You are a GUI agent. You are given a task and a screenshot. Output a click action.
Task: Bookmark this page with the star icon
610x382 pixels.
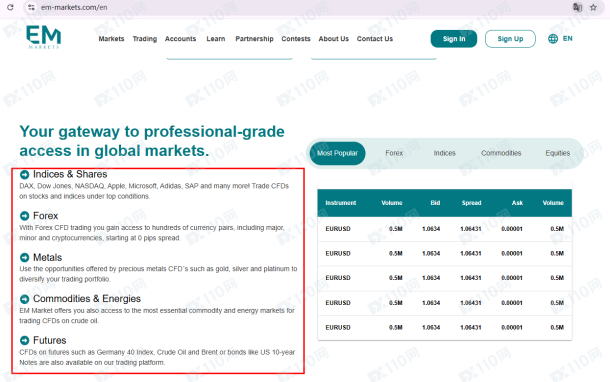pyautogui.click(x=593, y=7)
